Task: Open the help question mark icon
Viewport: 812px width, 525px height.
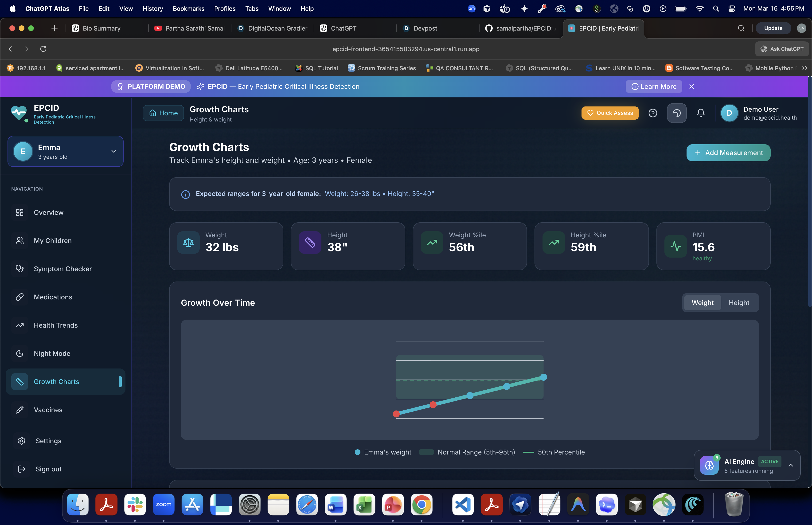Action: click(x=652, y=113)
